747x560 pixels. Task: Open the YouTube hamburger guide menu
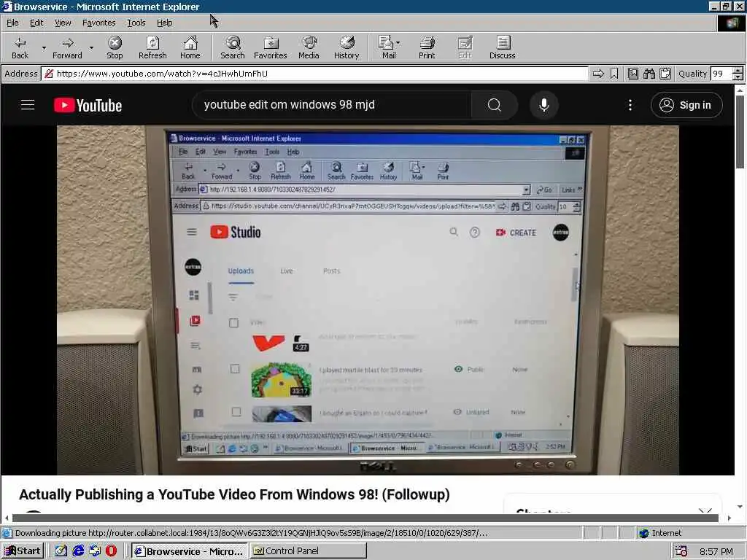click(x=28, y=105)
